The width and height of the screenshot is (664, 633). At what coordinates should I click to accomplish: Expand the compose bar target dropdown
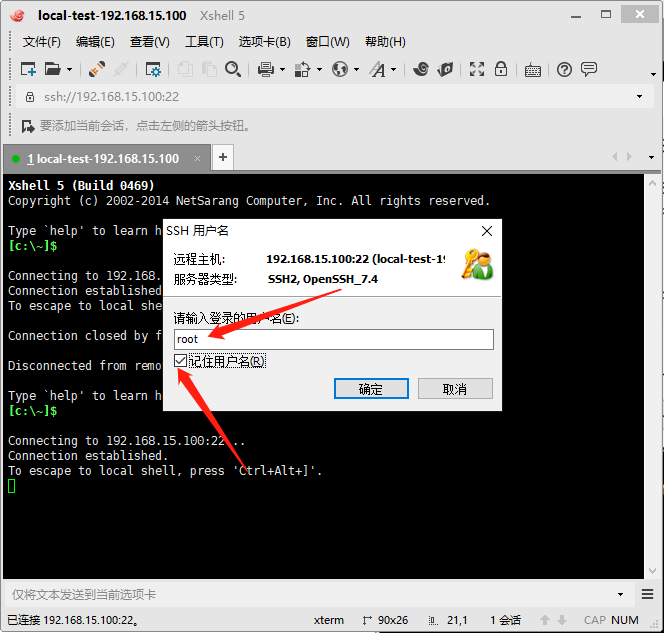coord(620,594)
